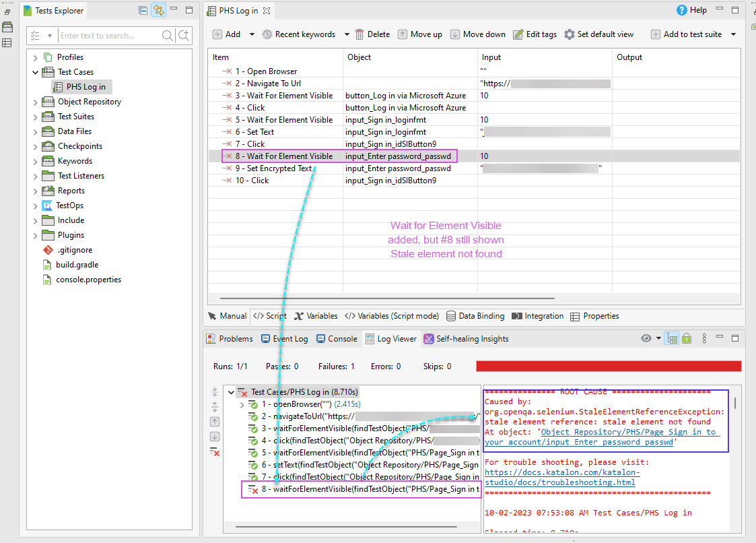Show only failed log steps icon
This screenshot has width=756, height=543.
tap(215, 452)
